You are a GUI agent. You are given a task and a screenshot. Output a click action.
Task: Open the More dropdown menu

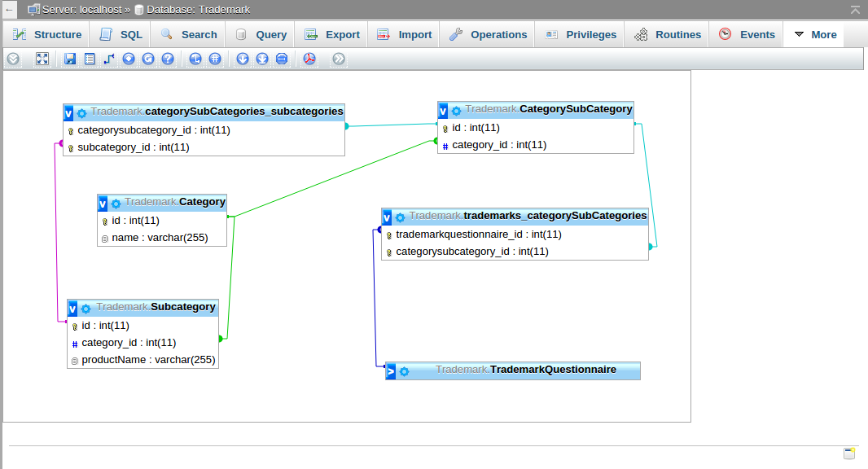coord(814,34)
